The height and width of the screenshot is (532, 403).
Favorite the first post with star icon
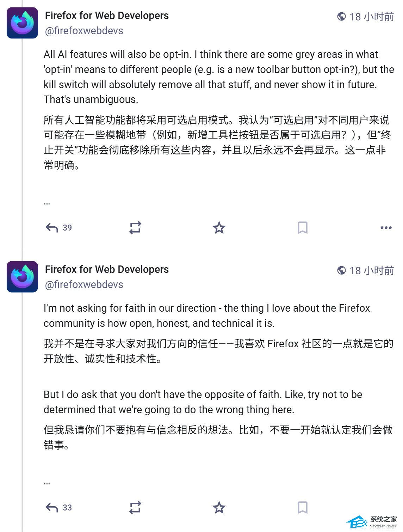click(x=219, y=228)
